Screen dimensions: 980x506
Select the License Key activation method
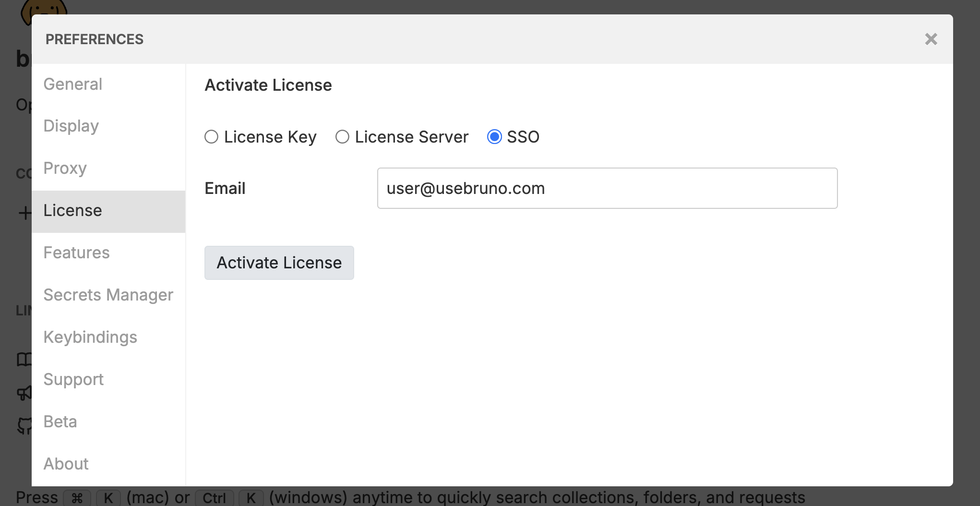pyautogui.click(x=211, y=137)
